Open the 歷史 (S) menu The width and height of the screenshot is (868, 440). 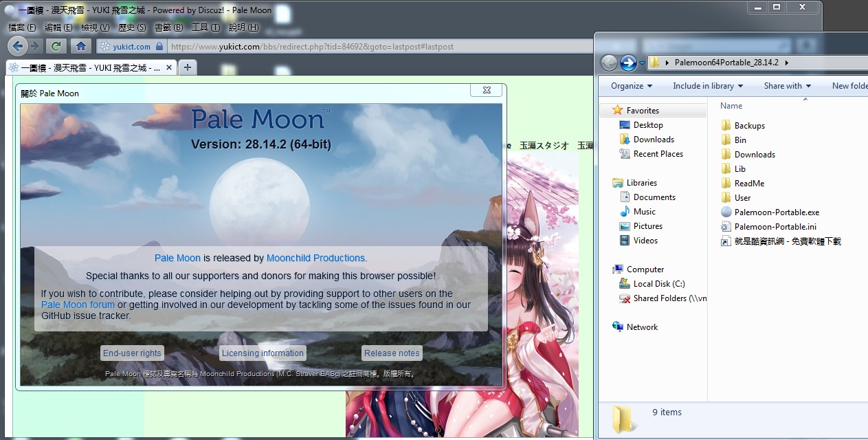click(x=132, y=27)
